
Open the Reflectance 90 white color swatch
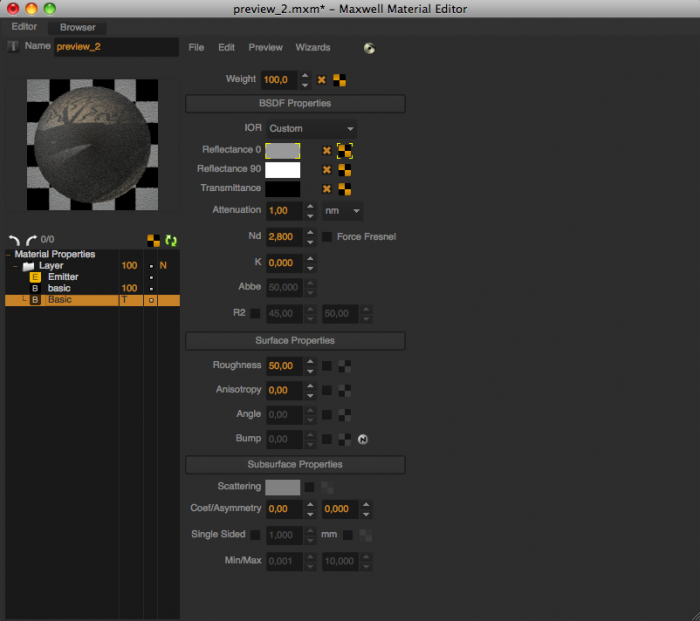pos(283,170)
